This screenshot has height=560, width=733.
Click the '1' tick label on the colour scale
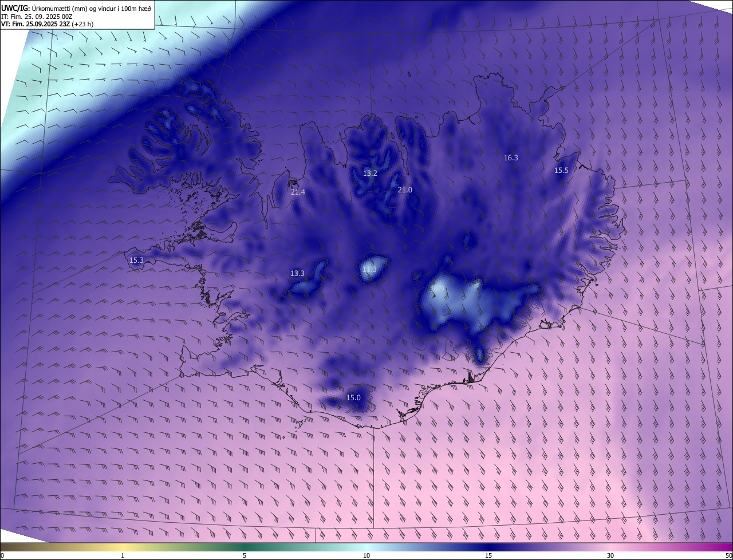point(123,555)
